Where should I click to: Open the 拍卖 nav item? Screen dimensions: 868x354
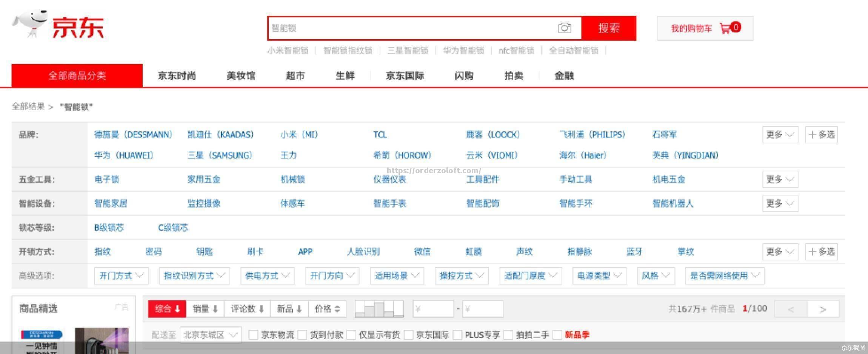[514, 75]
